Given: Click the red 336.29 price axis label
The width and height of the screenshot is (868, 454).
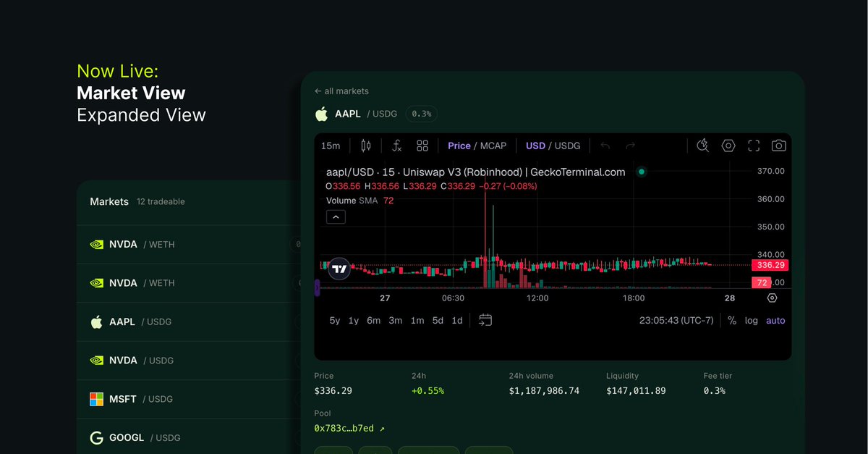Looking at the screenshot, I should 771,265.
